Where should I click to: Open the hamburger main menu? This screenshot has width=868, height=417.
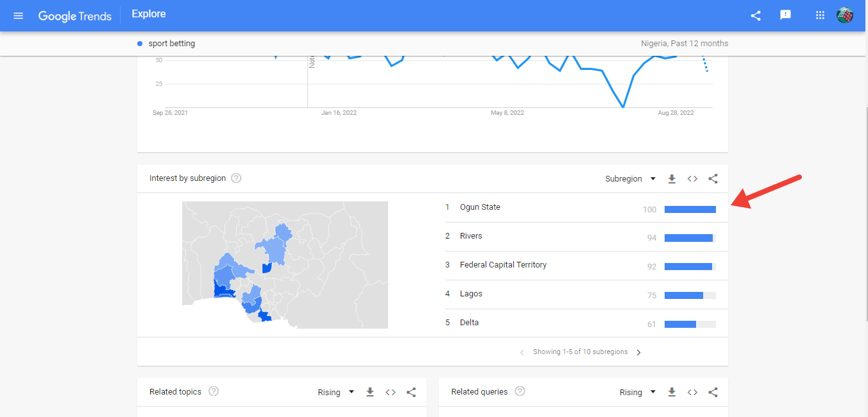point(19,15)
